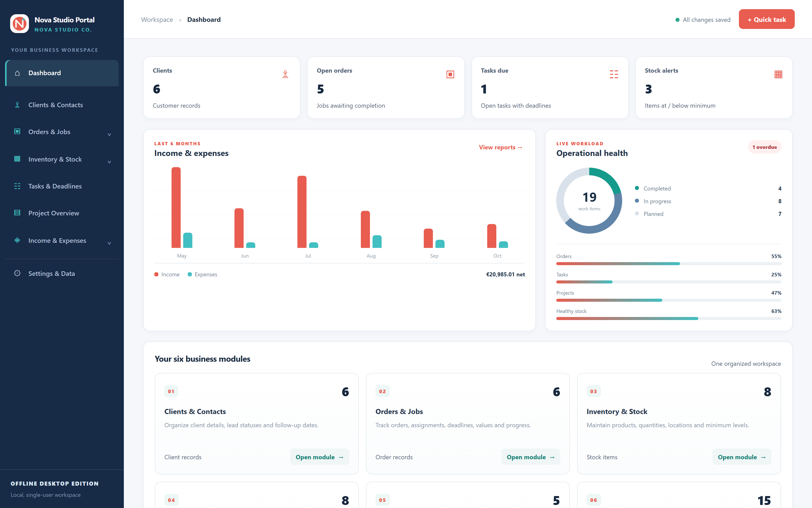Expand the Income & Expenses submenu chevron
Screen dimensions: 812x508
pos(109,243)
